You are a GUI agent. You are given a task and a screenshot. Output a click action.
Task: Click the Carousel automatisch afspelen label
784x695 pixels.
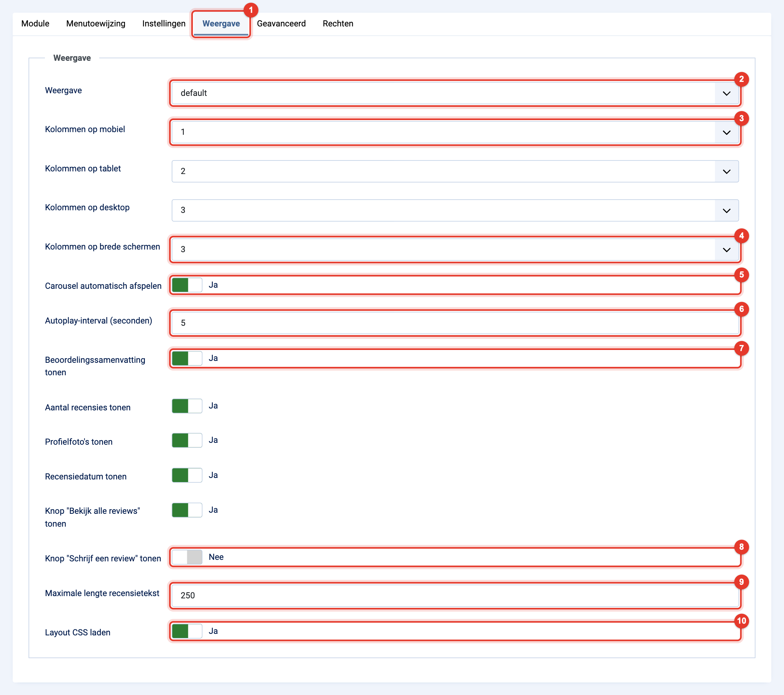(x=103, y=286)
